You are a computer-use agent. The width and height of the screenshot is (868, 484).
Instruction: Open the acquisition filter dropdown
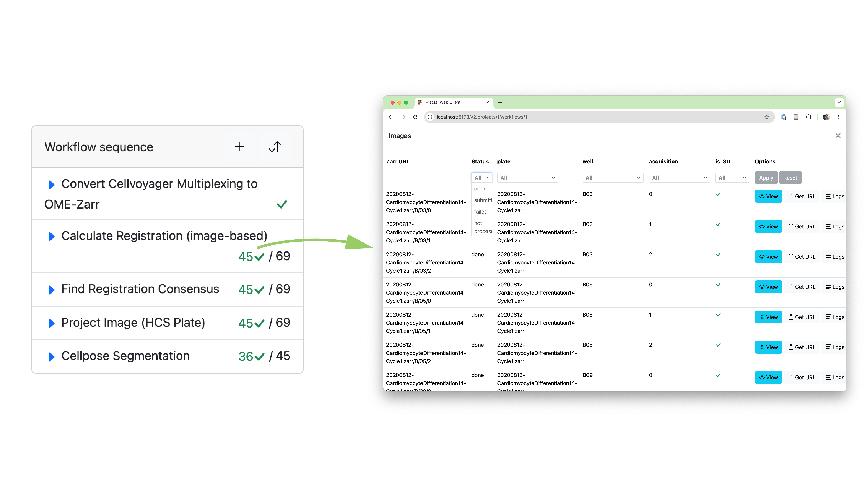pos(679,178)
